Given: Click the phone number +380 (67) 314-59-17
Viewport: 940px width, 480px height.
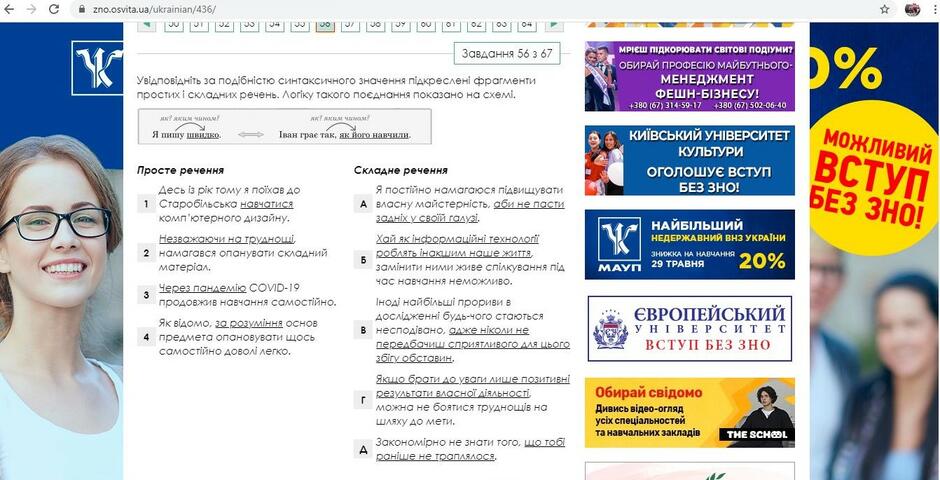Looking at the screenshot, I should click(664, 105).
